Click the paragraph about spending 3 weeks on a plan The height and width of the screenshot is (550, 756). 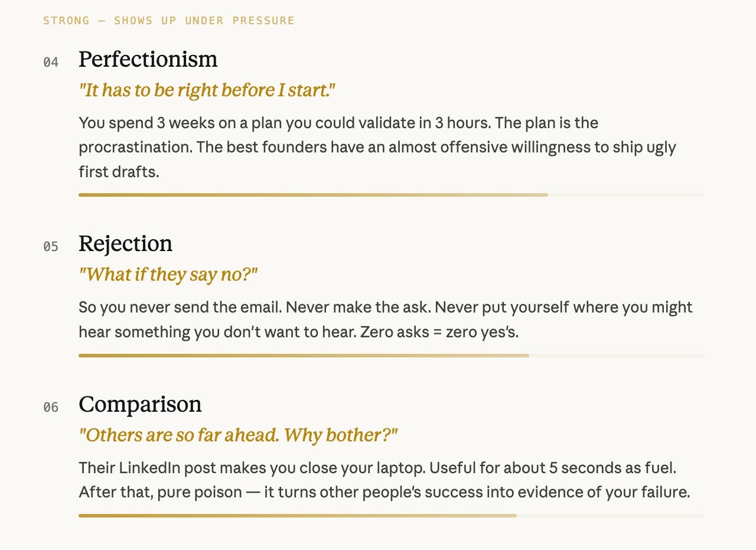(377, 148)
